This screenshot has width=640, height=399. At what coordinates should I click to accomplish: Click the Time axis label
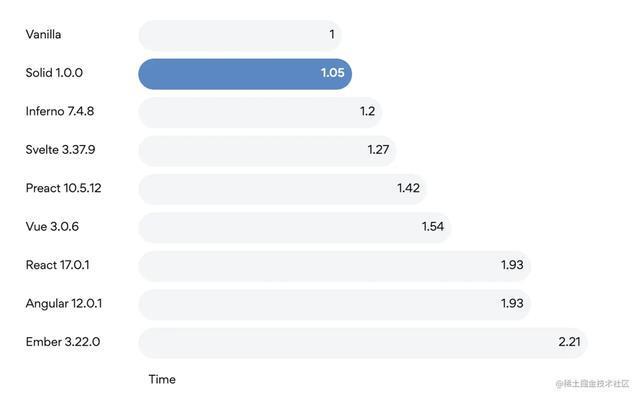(x=162, y=379)
